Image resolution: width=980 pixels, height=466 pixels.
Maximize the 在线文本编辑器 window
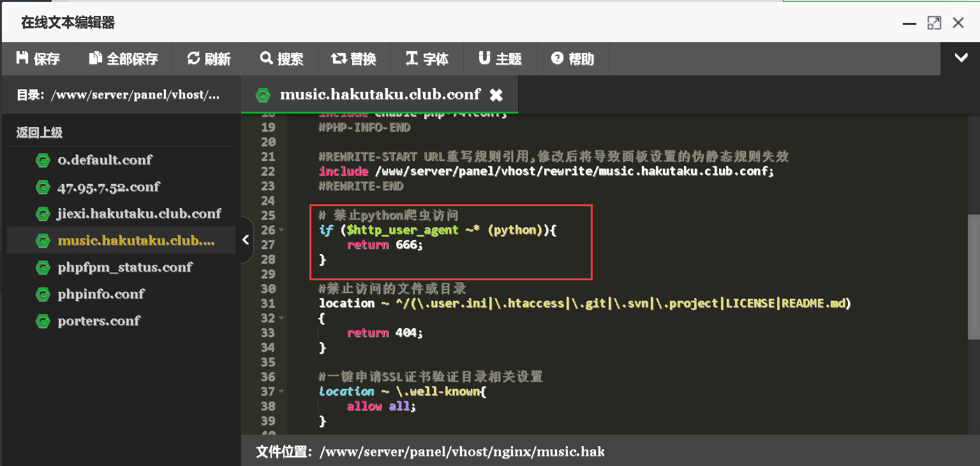click(934, 23)
